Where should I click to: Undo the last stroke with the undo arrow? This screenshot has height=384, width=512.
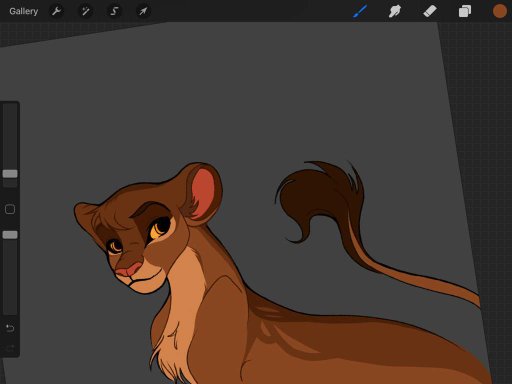pos(10,328)
